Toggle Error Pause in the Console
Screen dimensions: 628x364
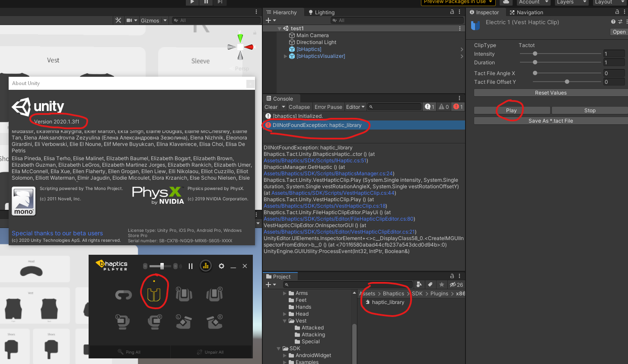point(328,107)
